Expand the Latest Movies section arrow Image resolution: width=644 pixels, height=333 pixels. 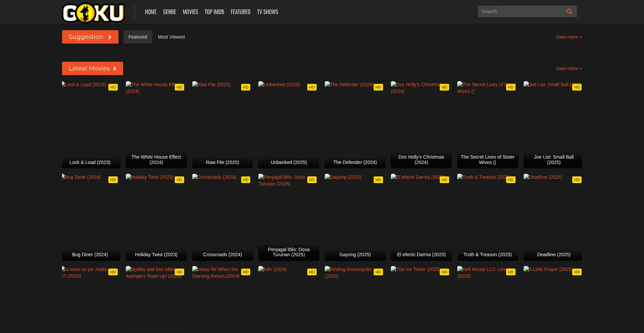[114, 69]
